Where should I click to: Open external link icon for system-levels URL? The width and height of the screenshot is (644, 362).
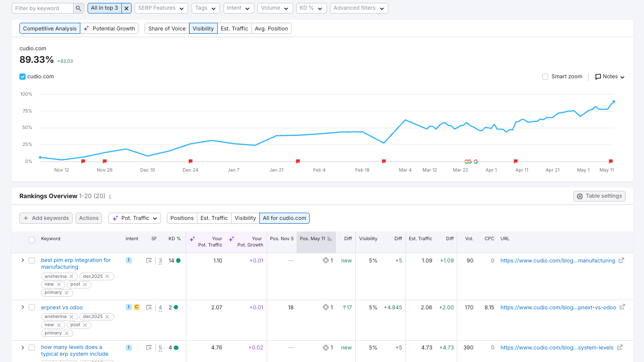620,347
